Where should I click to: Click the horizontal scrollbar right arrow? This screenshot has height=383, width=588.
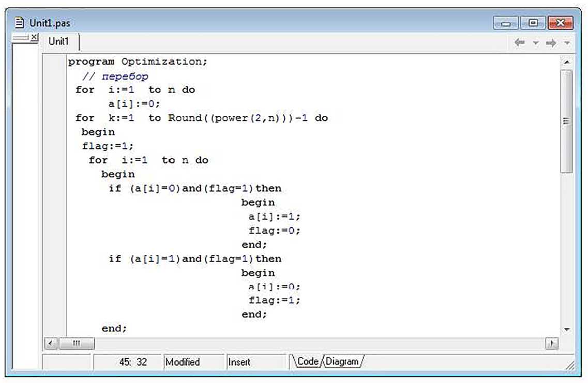(552, 343)
